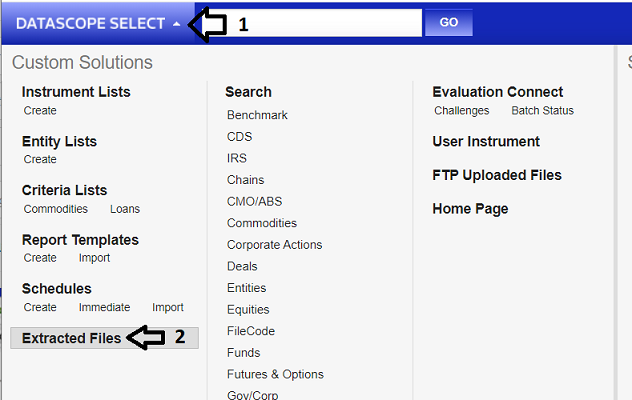Open Futures & Options search

coord(275,375)
